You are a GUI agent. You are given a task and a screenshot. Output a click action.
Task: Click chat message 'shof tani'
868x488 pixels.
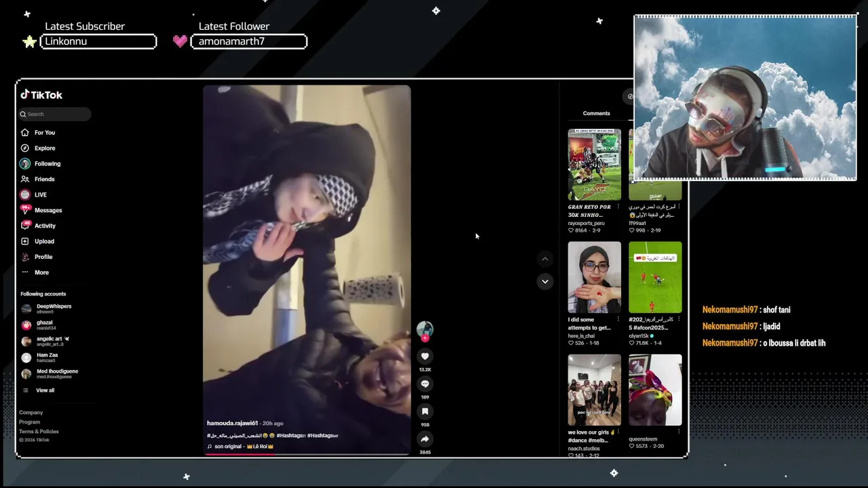[776, 310]
